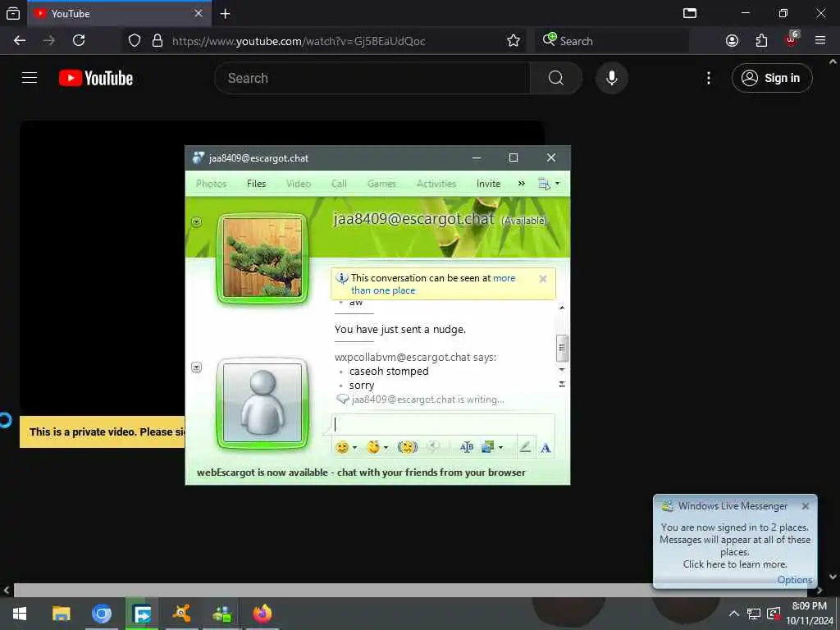Open the emoticon picker smiley icon
This screenshot has width=840, height=630.
pyautogui.click(x=342, y=447)
